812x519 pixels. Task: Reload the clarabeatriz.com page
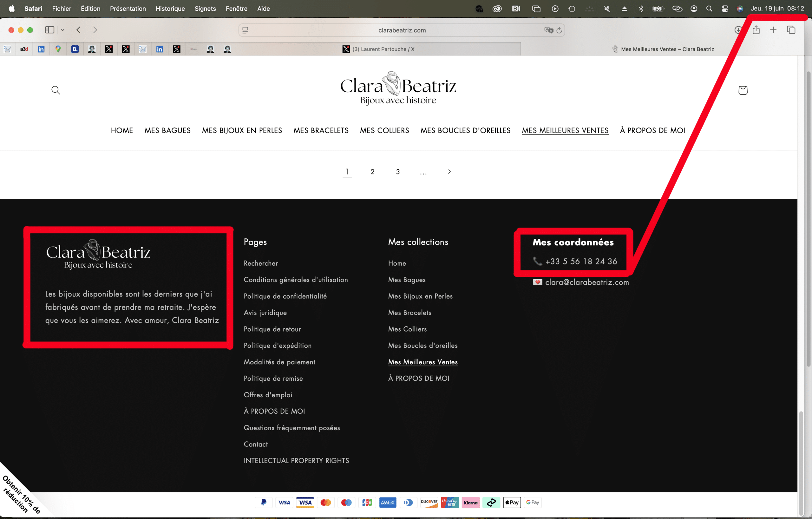click(559, 30)
